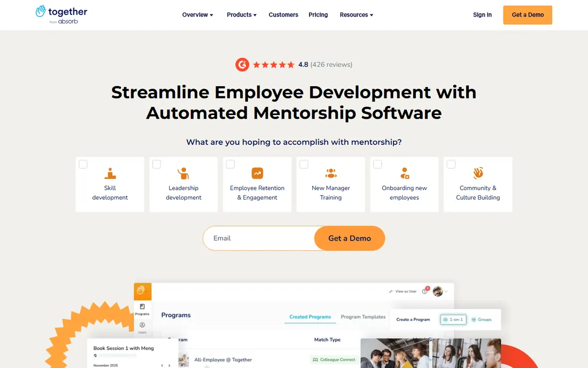Click the five-star rating graphic
The width and height of the screenshot is (588, 368).
(274, 65)
